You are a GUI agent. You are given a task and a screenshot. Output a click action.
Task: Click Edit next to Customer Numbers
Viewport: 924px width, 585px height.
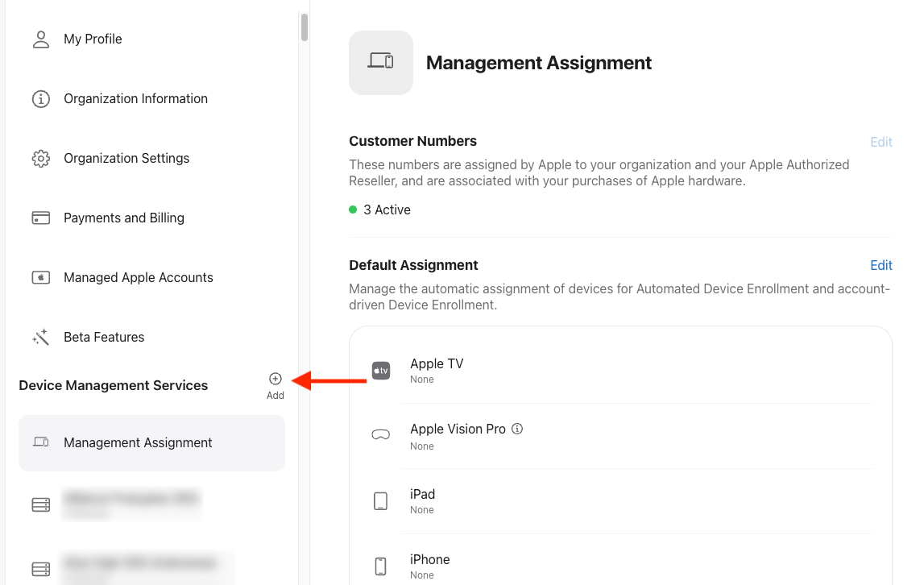(x=881, y=142)
